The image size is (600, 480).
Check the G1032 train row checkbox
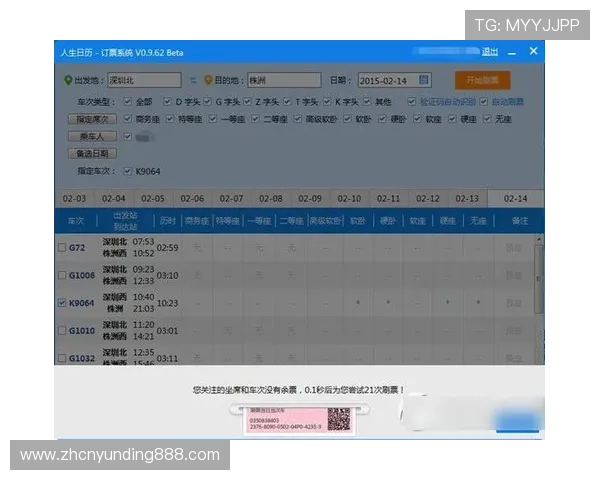click(62, 358)
